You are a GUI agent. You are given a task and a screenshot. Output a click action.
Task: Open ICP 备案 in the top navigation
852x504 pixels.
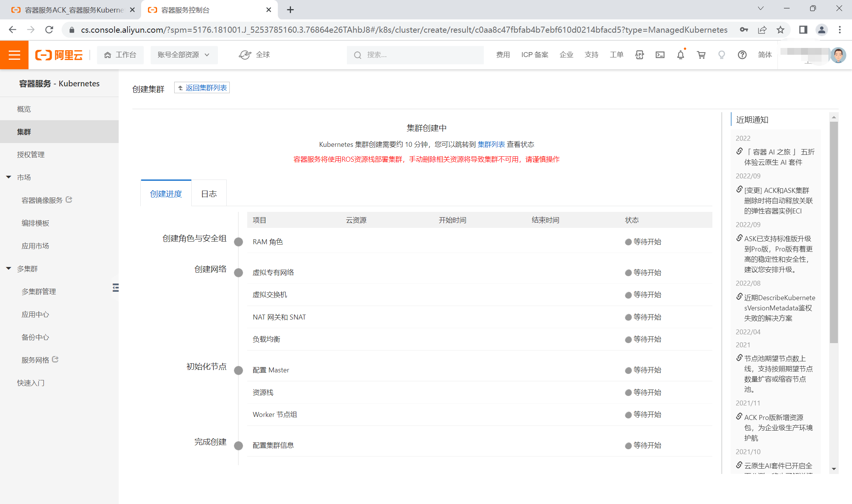click(x=535, y=55)
